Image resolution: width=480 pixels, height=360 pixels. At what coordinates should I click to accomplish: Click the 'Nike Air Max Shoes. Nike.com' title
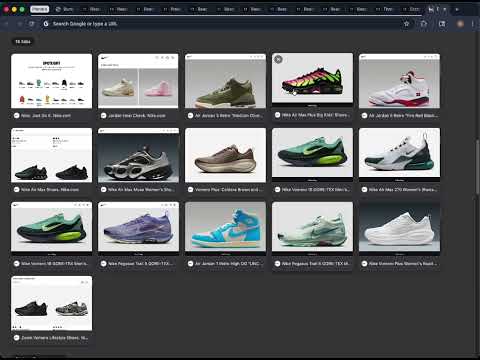[x=50, y=190]
